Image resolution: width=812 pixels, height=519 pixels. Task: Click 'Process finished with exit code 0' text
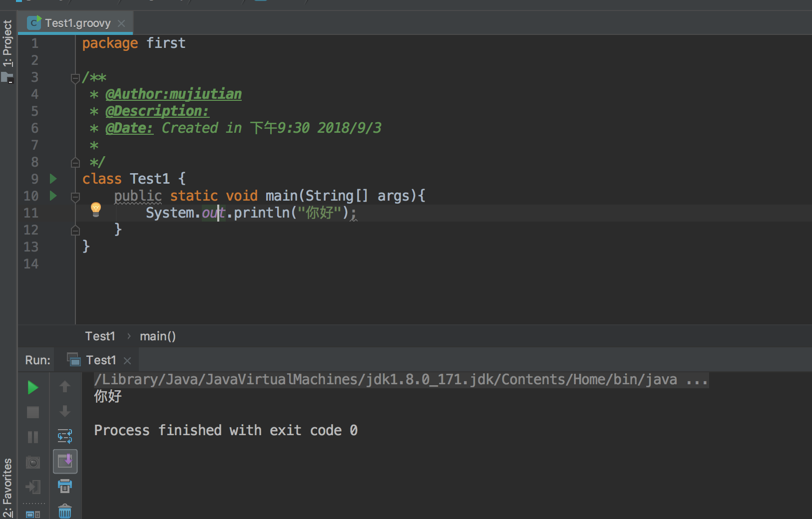coord(226,430)
